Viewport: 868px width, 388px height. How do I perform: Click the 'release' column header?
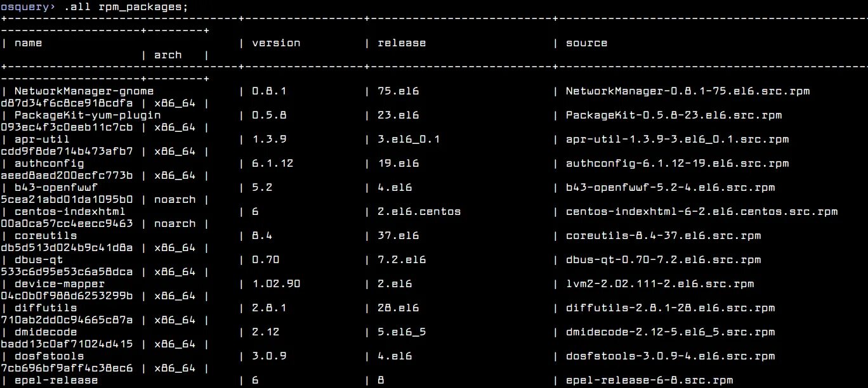[402, 43]
